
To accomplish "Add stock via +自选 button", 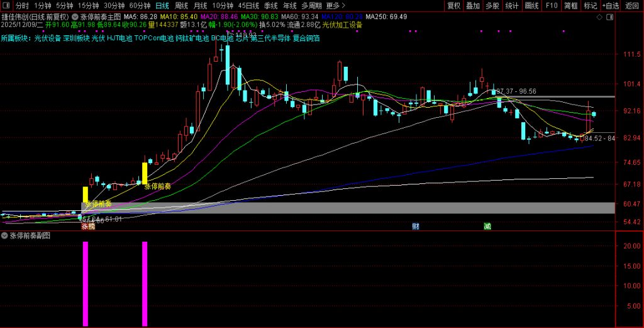I will tap(610, 6).
